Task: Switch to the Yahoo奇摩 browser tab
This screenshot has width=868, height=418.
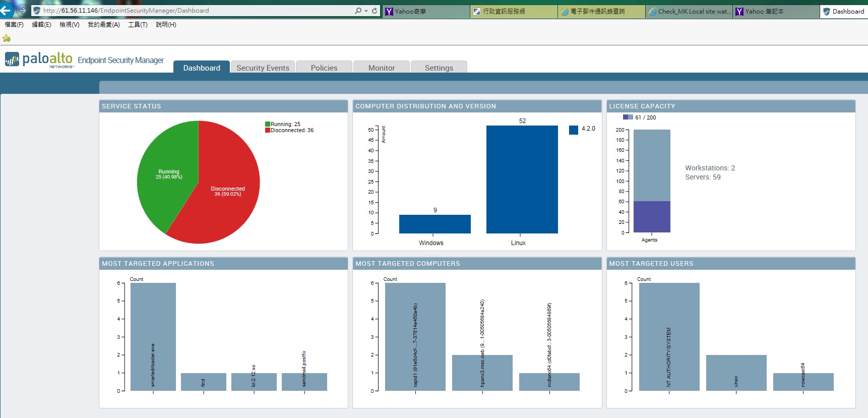Action: click(x=426, y=11)
